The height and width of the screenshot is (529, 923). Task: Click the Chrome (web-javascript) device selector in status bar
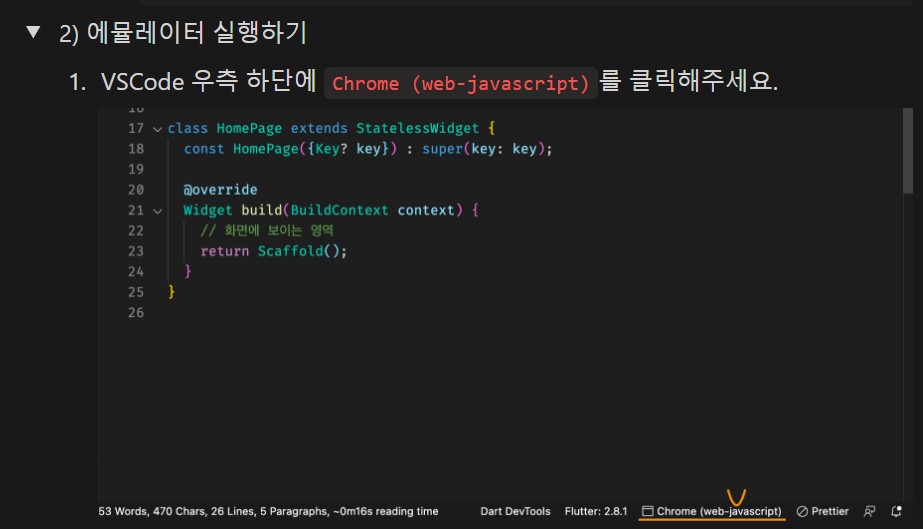pyautogui.click(x=712, y=511)
